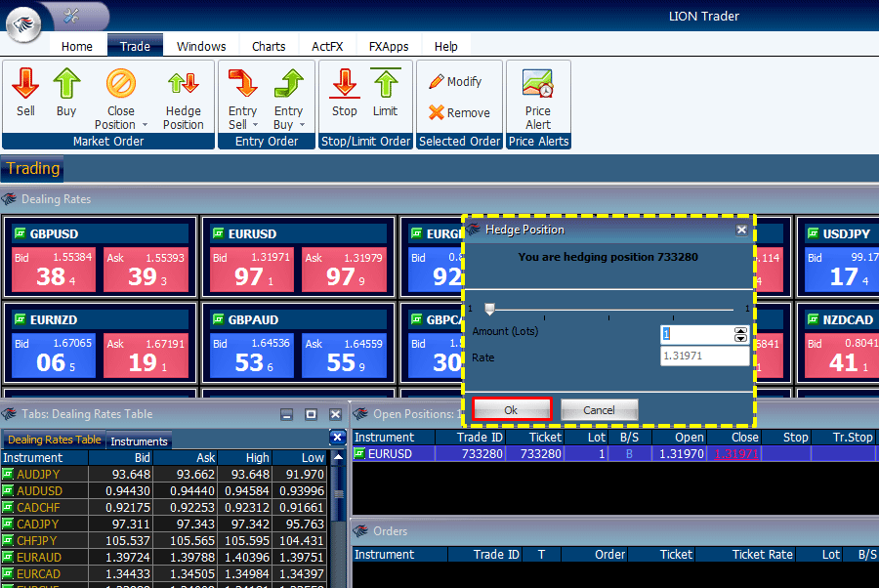Click the wrench tools icon in title bar
This screenshot has height=588, width=879.
pos(71,16)
